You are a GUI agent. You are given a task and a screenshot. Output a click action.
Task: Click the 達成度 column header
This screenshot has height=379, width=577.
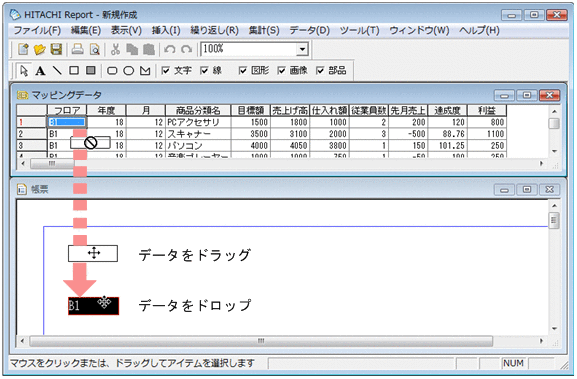point(447,110)
